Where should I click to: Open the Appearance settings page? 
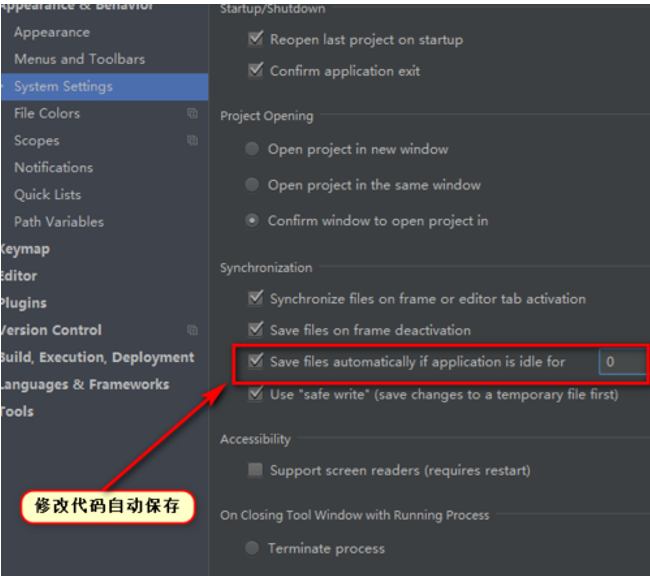(x=52, y=32)
